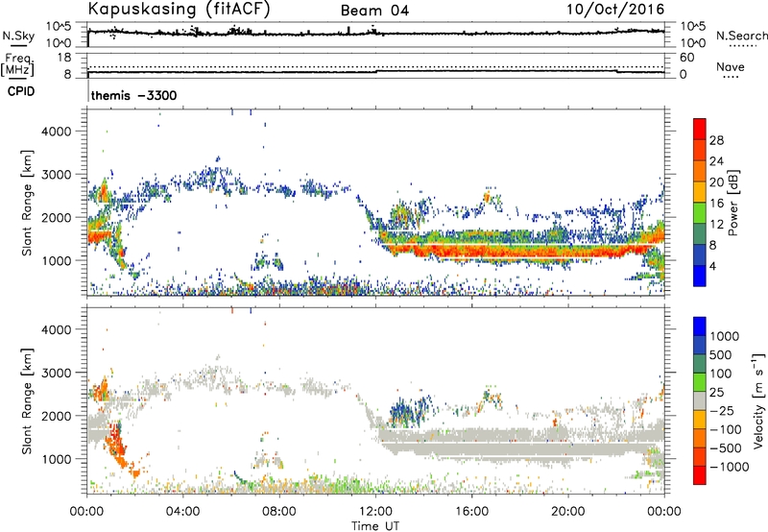
Task: Click the '-1000' tick on the Velocity color bar
Action: [729, 467]
